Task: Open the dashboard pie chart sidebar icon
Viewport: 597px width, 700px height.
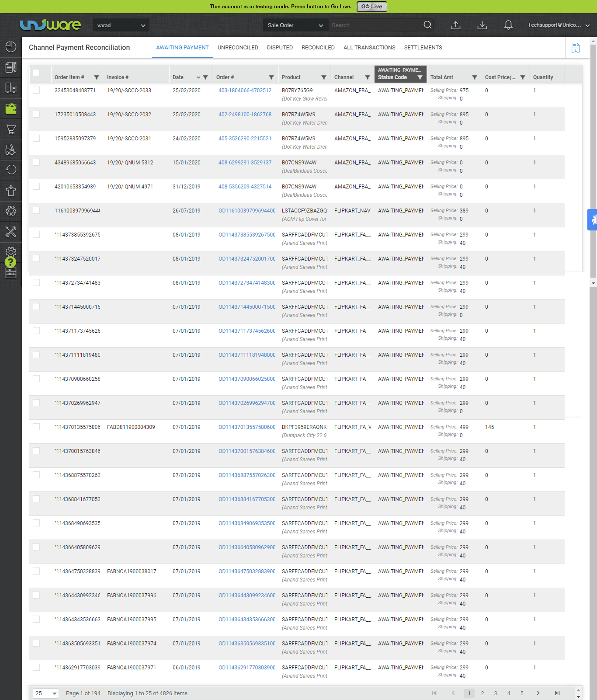Action: tap(11, 47)
